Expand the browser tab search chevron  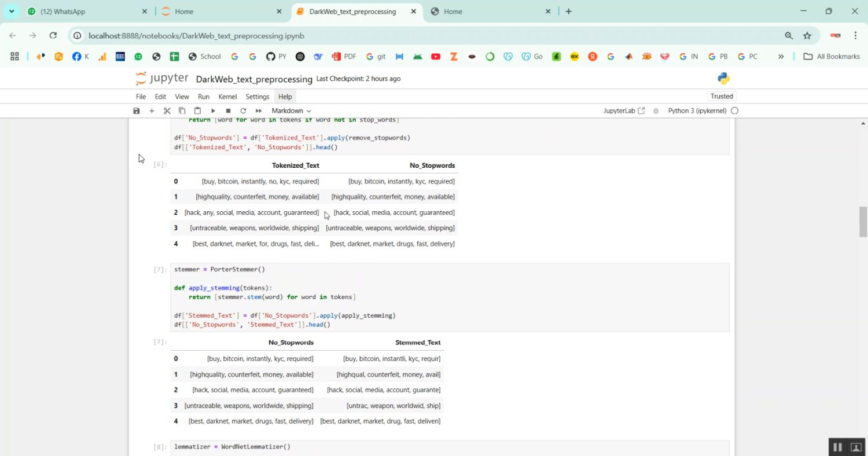point(12,12)
